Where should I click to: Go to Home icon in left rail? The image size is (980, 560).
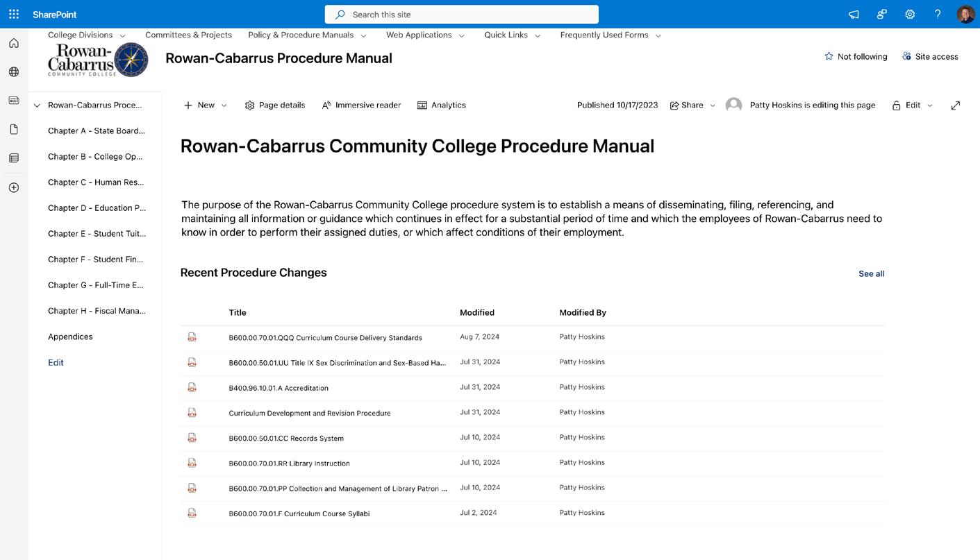point(14,43)
